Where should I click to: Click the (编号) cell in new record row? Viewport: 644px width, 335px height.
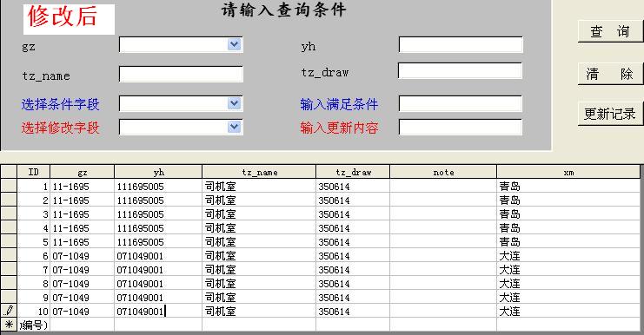(x=33, y=325)
